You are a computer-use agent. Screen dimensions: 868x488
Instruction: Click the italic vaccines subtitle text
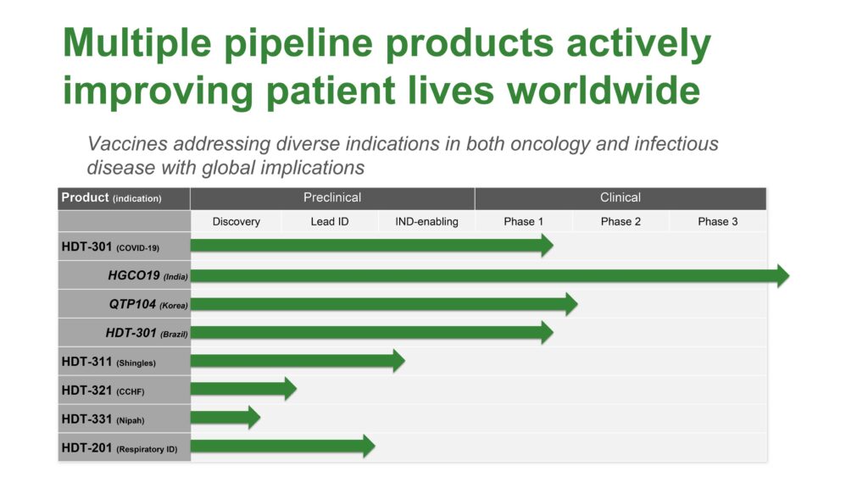pos(403,156)
